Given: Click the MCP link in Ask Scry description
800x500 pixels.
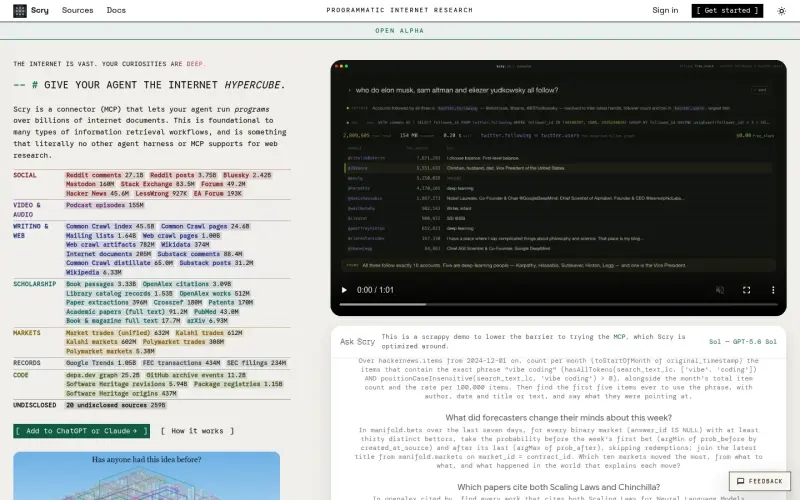Looking at the screenshot, I should pyautogui.click(x=619, y=337).
